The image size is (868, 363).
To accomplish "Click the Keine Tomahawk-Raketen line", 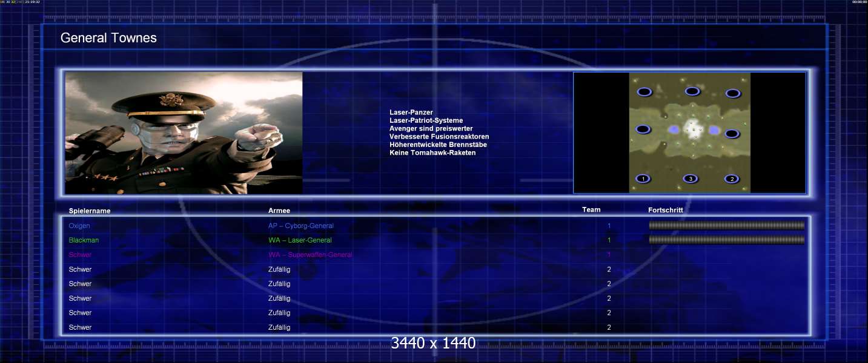I will pos(432,152).
